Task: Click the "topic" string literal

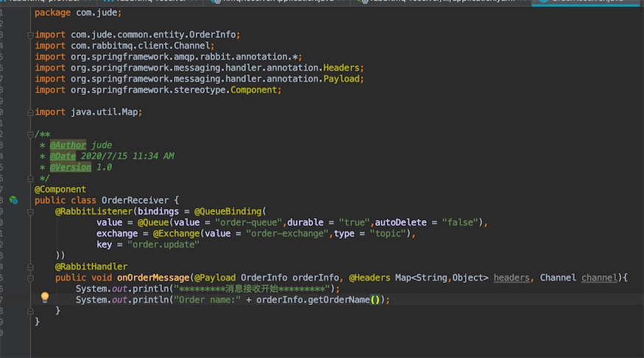Action: tap(388, 234)
